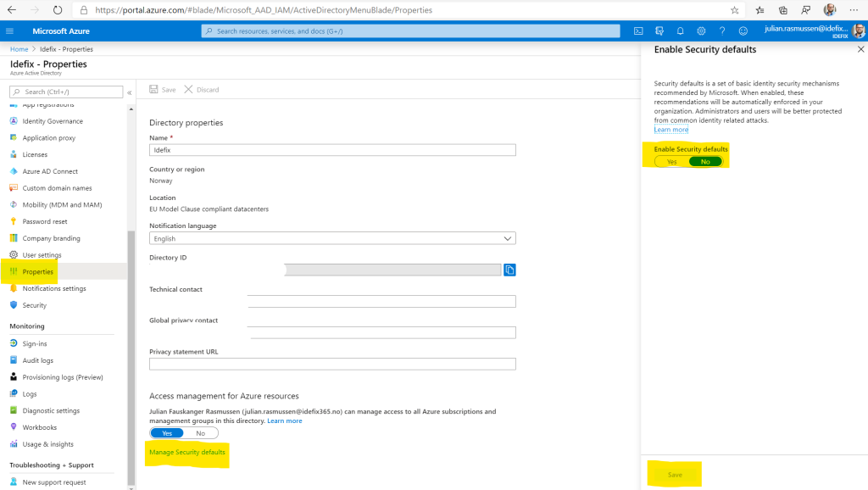Focus the sidebar Search (Ctrl+/) field
The height and width of the screenshot is (490, 868).
tap(66, 92)
